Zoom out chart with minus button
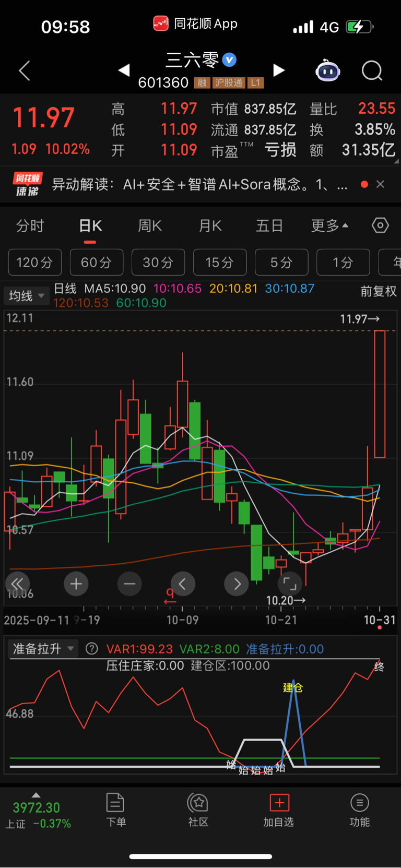This screenshot has width=401, height=868. 129,584
